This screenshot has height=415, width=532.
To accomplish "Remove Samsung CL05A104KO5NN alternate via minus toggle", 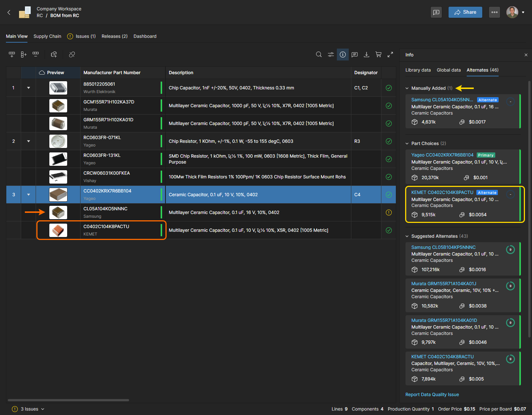I will point(510,102).
